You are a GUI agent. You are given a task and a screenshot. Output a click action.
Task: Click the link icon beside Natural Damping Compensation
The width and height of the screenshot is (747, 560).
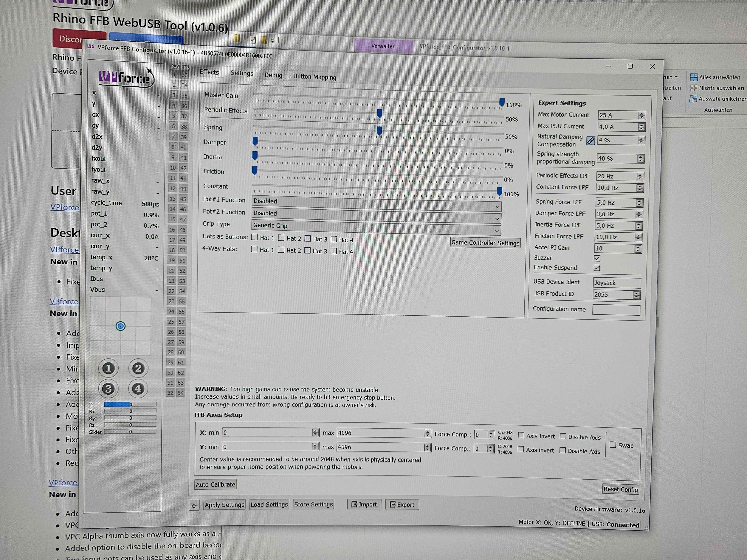pyautogui.click(x=591, y=140)
